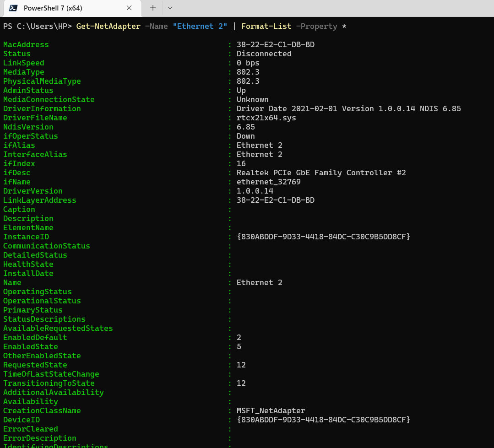Screen dimensions: 494x448
Task: Select Format-List in the command line
Action: pyautogui.click(x=266, y=26)
